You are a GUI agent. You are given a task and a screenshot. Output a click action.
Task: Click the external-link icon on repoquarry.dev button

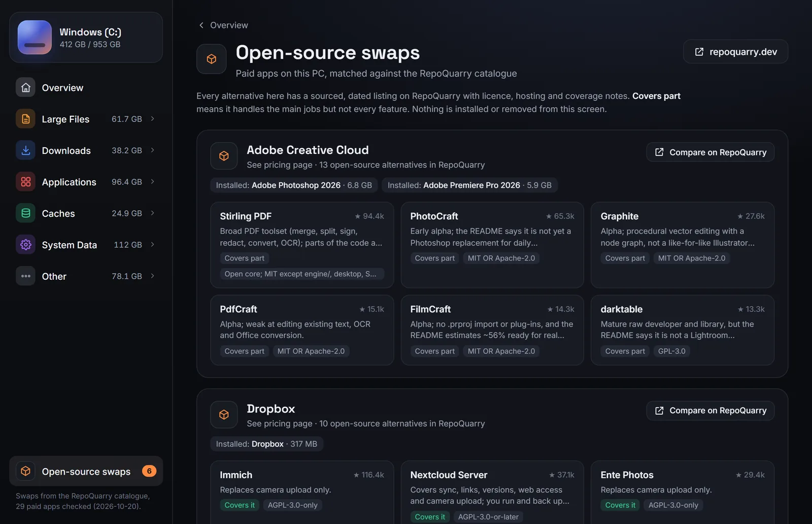point(699,52)
